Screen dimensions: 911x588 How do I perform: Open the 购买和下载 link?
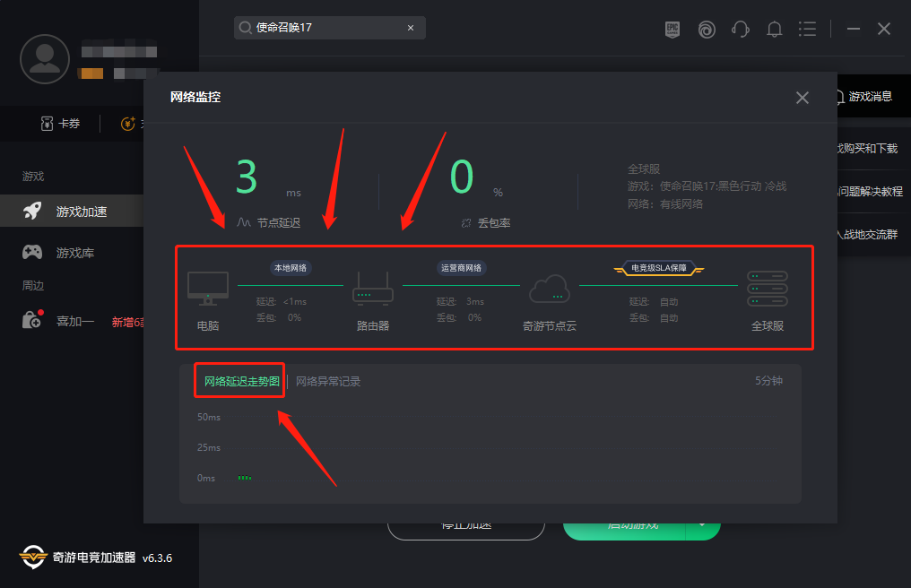[x=867, y=148]
